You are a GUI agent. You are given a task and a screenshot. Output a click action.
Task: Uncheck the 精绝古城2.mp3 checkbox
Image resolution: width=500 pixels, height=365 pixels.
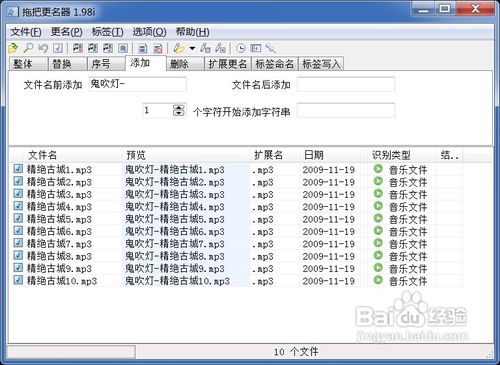tap(18, 181)
